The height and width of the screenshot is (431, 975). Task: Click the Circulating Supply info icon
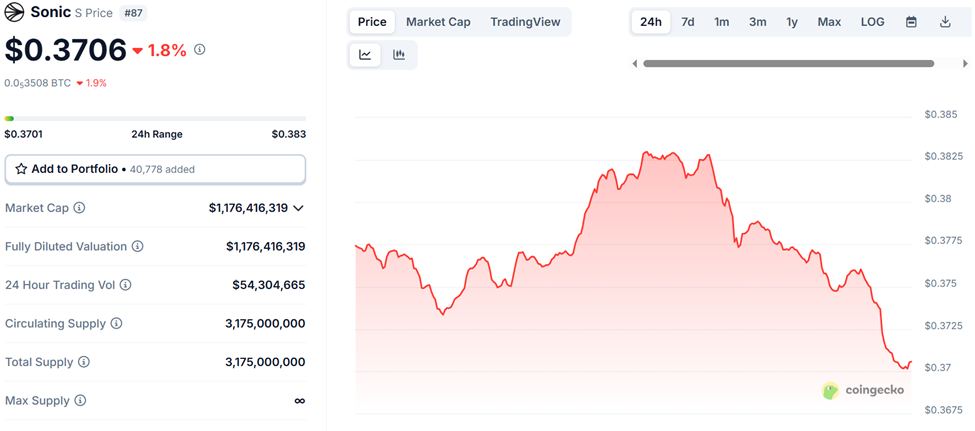click(x=116, y=324)
